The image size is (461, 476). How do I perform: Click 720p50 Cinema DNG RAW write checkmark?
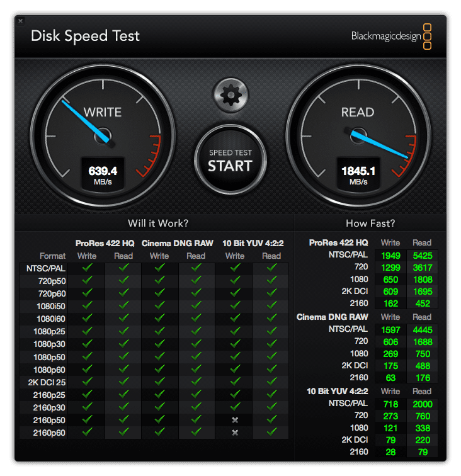[x=159, y=280]
